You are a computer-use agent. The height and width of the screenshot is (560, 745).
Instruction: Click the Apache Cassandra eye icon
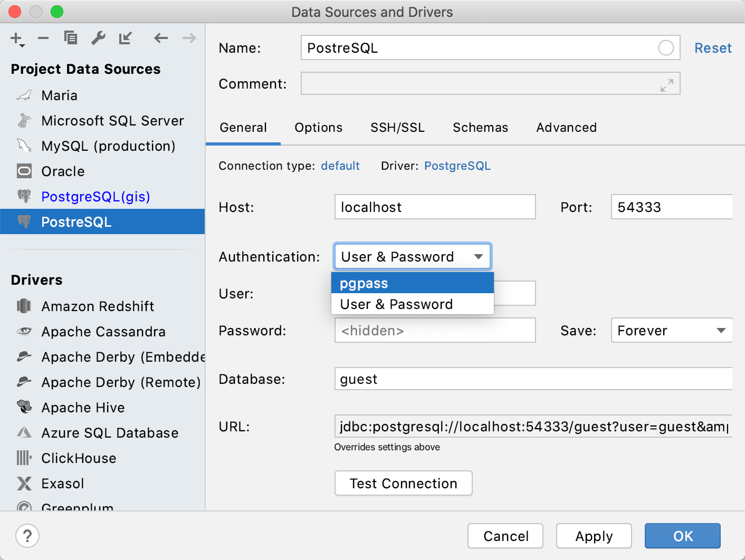[x=24, y=331]
